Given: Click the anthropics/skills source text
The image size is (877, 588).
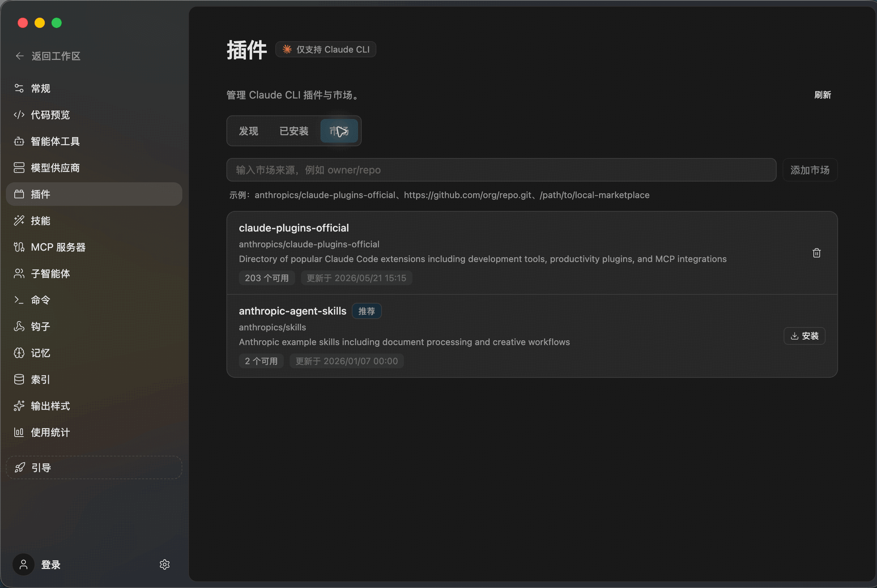Looking at the screenshot, I should (272, 327).
